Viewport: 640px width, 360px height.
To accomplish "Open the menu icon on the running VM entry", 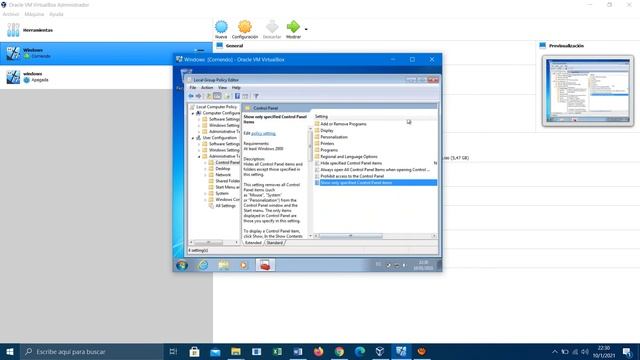I will coord(199,51).
